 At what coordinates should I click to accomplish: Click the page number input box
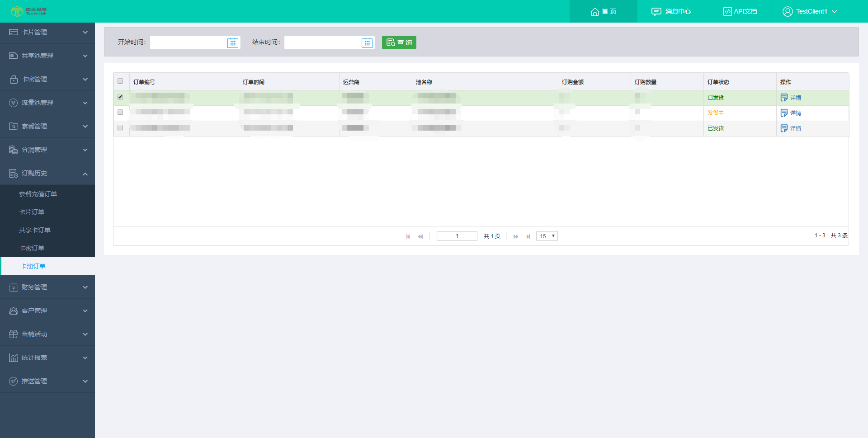[457, 236]
